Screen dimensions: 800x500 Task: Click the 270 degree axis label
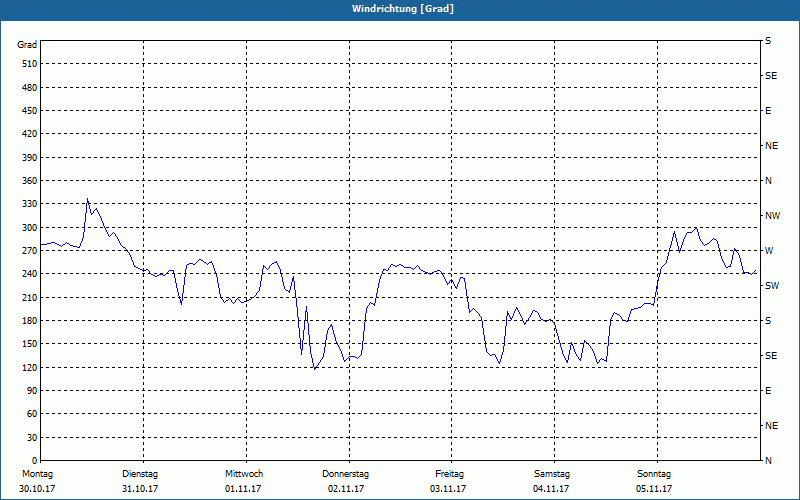click(30, 251)
